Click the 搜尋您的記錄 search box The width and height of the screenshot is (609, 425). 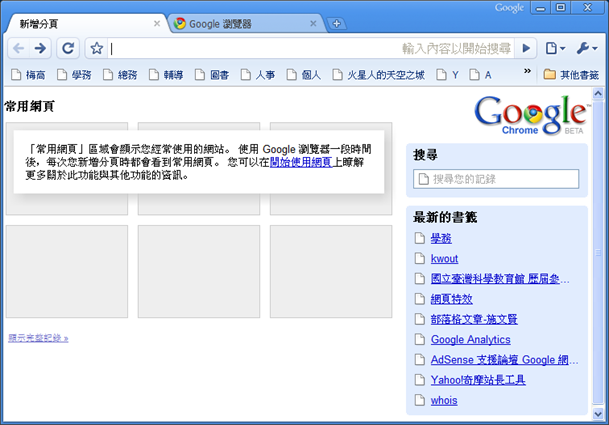496,179
